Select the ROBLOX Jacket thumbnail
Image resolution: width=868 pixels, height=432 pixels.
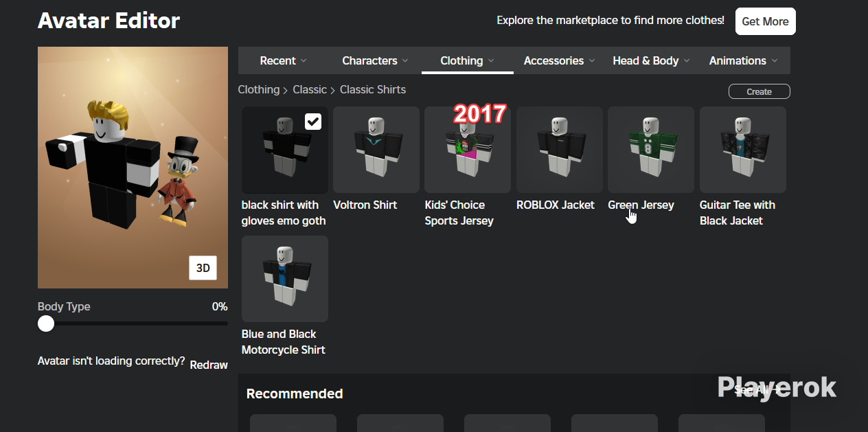coord(560,150)
